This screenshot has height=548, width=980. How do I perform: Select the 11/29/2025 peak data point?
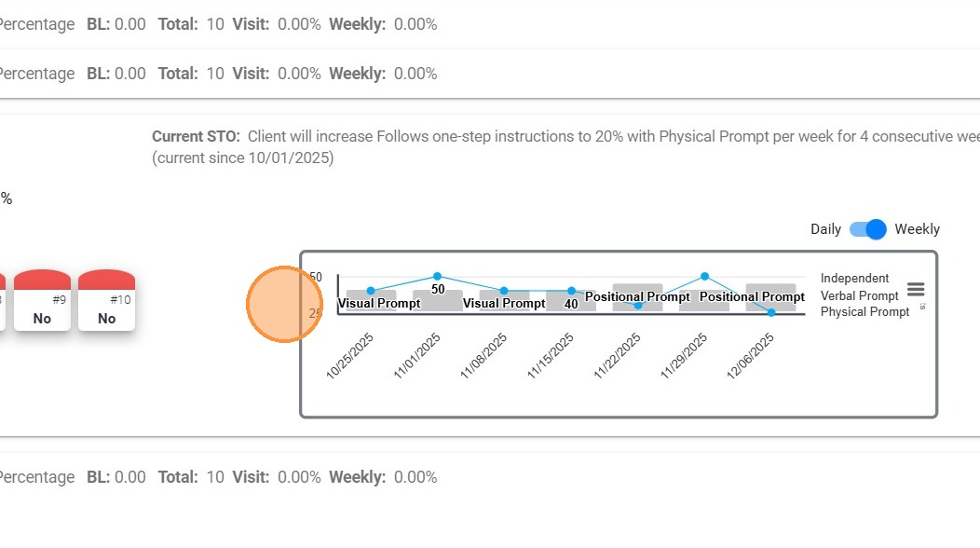click(x=704, y=277)
